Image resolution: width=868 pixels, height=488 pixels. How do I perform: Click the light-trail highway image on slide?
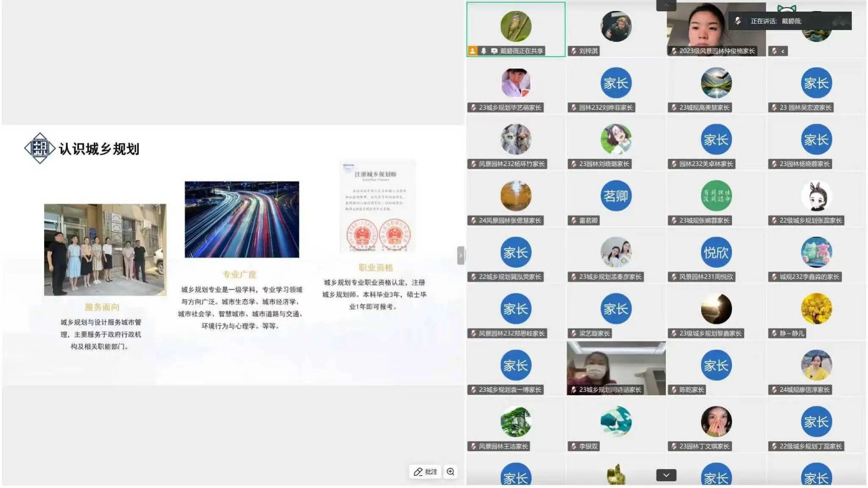(x=242, y=219)
